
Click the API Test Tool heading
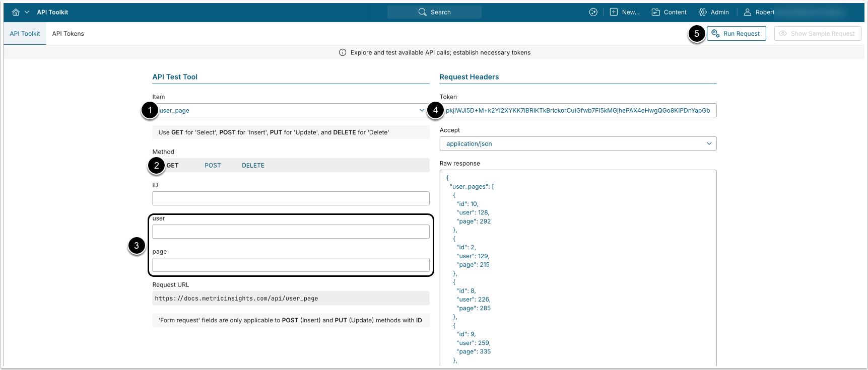[175, 77]
